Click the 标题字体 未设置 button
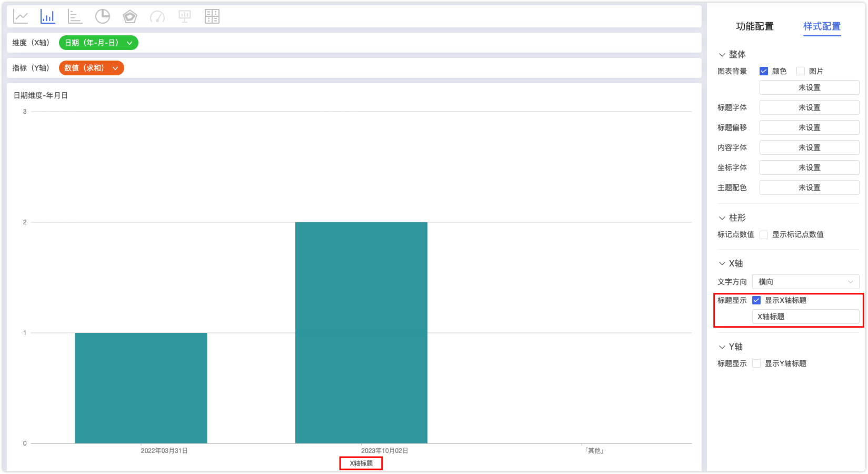The height and width of the screenshot is (474, 868). tap(809, 107)
